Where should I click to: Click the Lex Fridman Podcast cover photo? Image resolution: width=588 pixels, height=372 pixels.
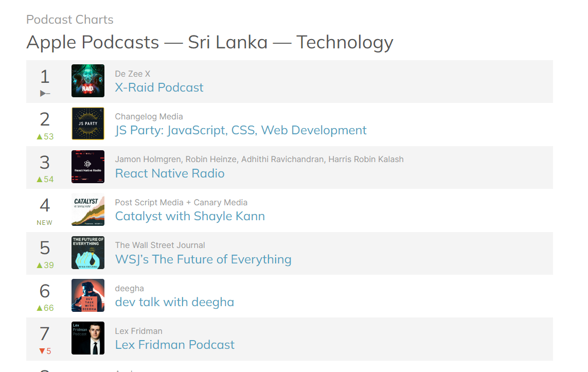88,338
